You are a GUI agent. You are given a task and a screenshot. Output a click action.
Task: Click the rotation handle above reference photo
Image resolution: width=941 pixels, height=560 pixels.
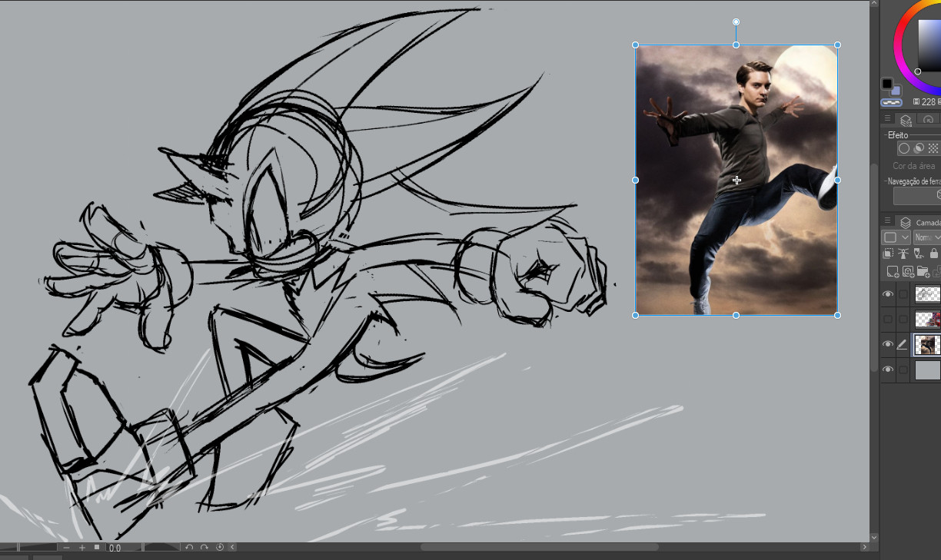(736, 22)
